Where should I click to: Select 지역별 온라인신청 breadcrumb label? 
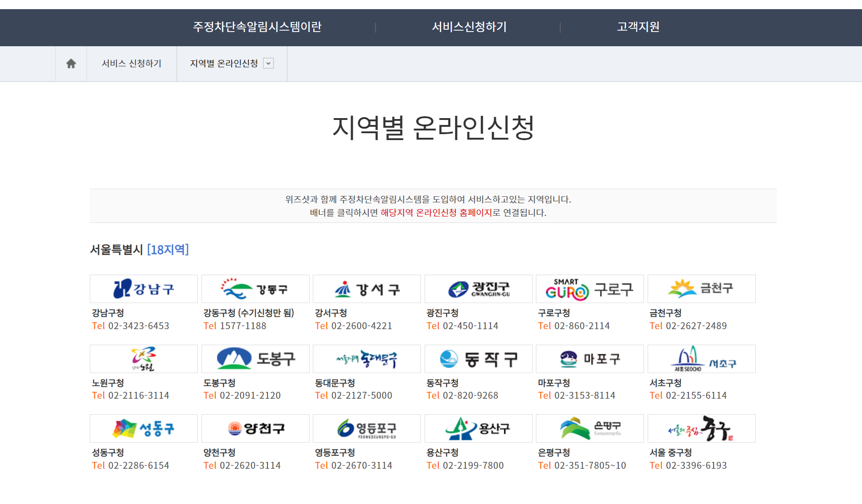click(224, 64)
